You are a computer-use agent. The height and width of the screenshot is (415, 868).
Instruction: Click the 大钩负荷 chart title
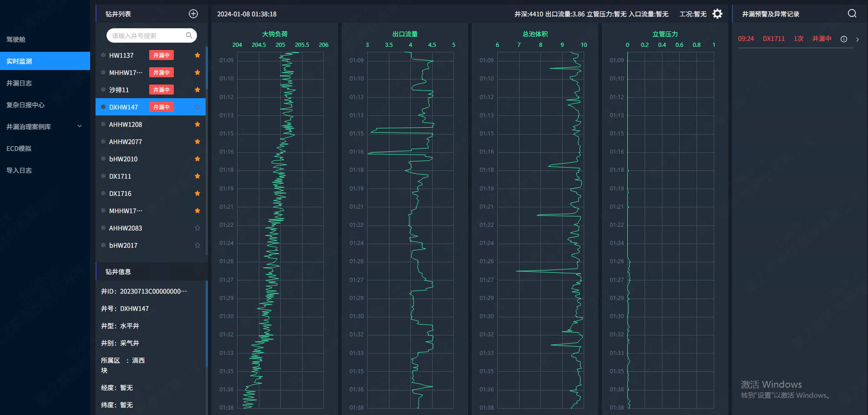point(275,34)
